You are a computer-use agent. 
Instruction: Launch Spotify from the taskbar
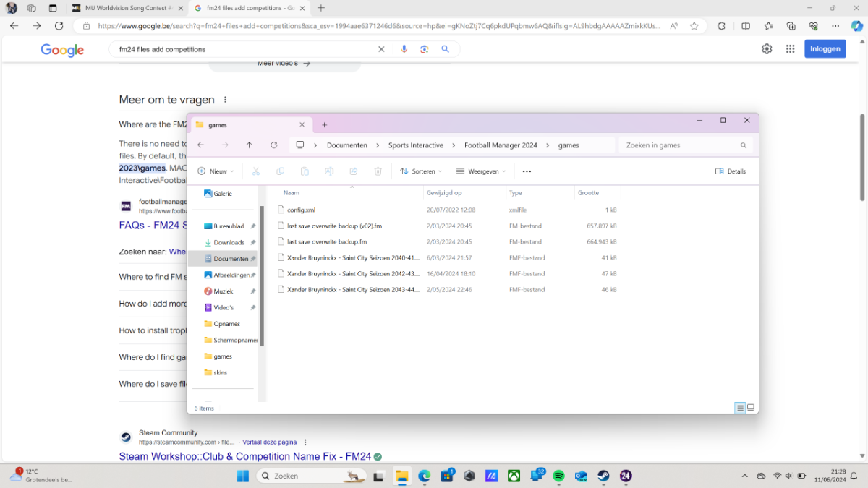(558, 476)
